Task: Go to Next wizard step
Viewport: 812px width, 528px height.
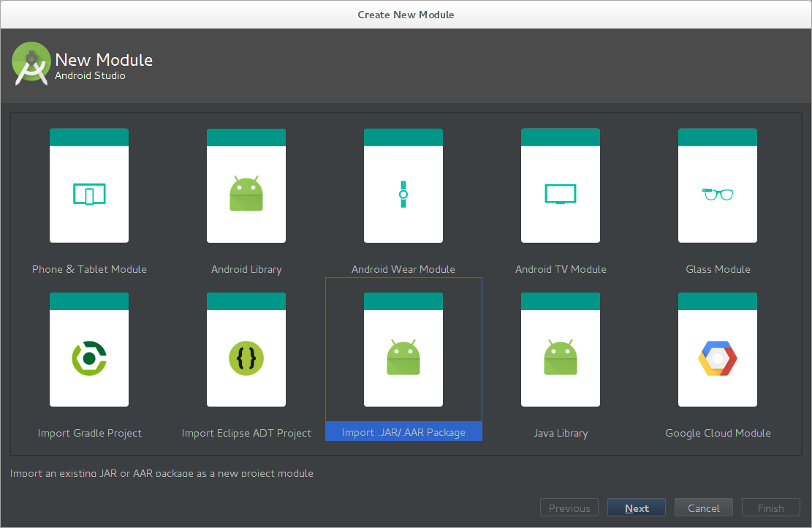Action: (637, 508)
